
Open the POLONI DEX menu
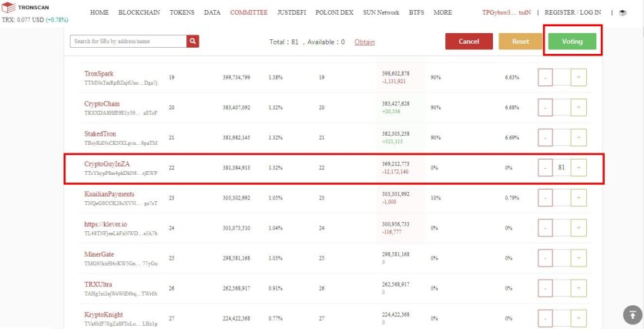[x=334, y=13]
